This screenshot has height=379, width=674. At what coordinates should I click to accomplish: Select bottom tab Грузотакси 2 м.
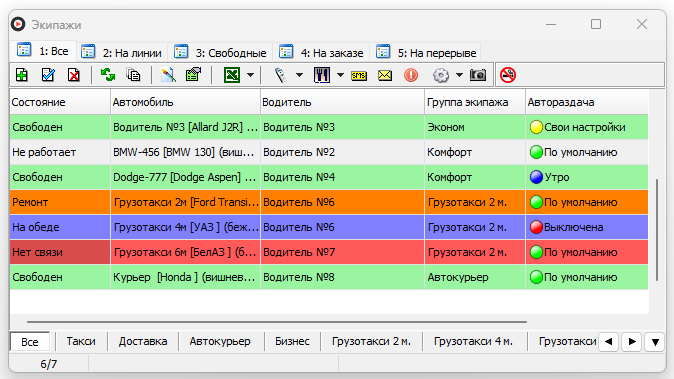371,341
